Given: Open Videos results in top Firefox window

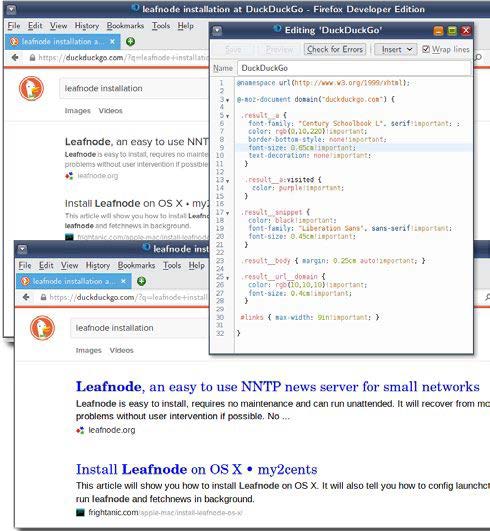Looking at the screenshot, I should point(110,111).
